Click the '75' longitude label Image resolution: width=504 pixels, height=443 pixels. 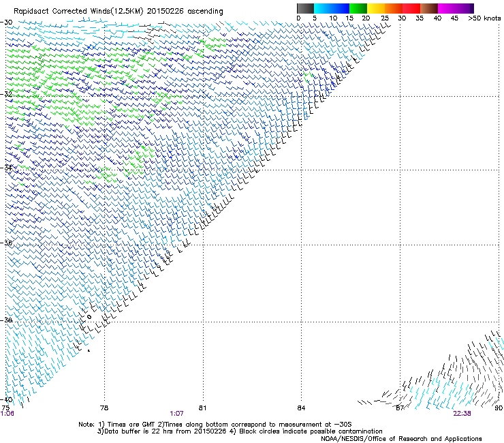(x=5, y=408)
